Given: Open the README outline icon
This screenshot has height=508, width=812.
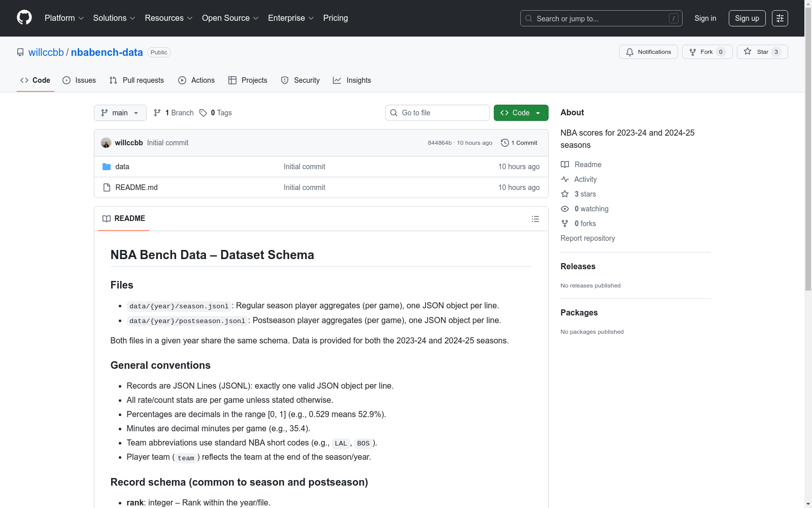Looking at the screenshot, I should 535,219.
